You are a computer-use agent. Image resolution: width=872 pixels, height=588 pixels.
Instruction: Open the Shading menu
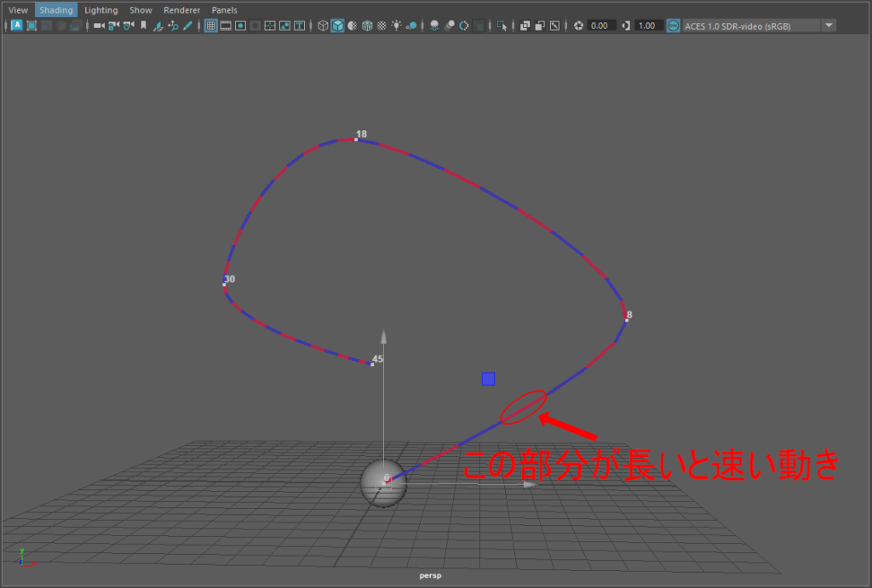point(56,10)
